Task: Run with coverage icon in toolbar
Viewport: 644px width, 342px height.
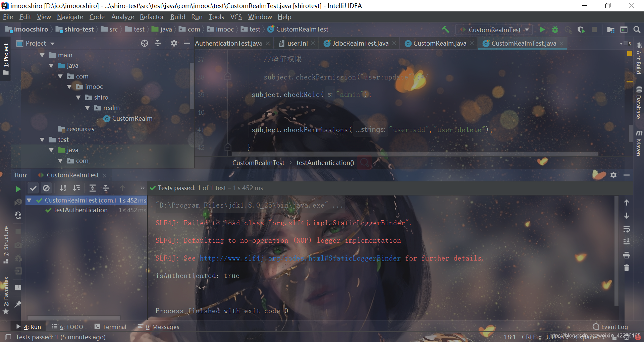Action: coord(581,30)
